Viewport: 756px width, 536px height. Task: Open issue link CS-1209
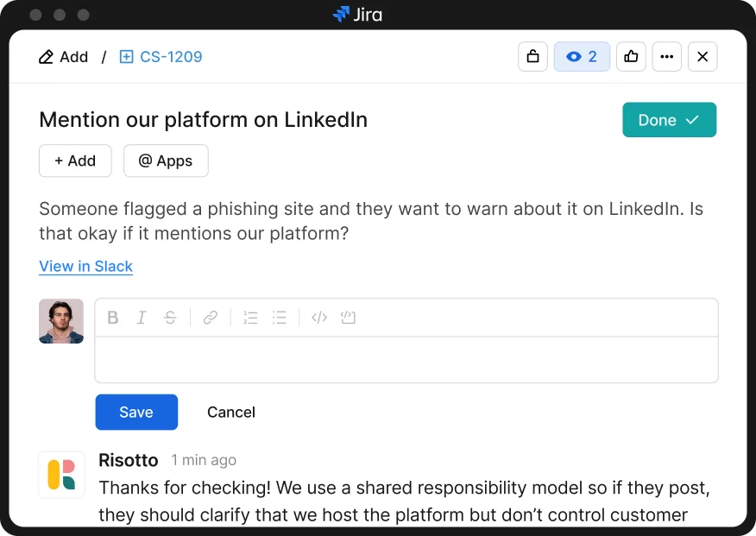tap(171, 57)
